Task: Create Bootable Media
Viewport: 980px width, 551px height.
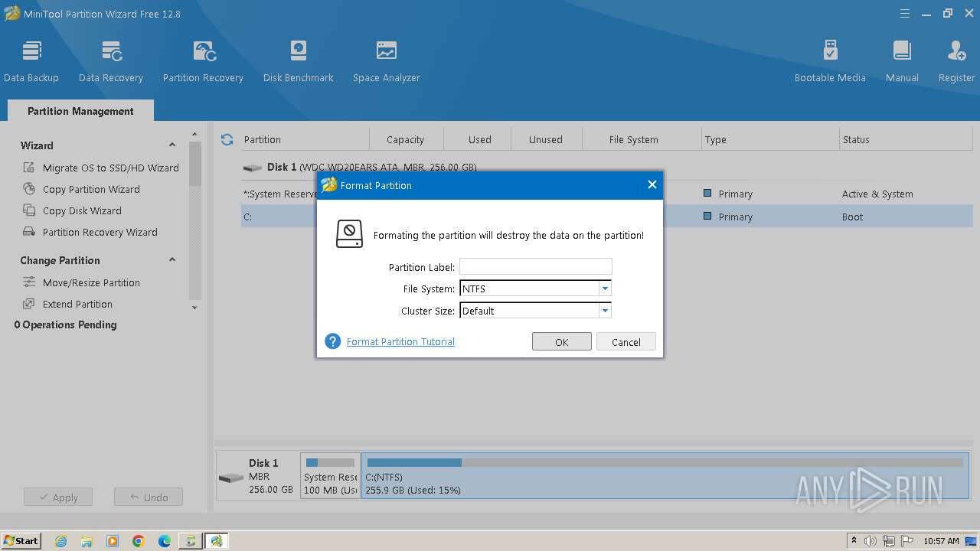Action: [830, 61]
